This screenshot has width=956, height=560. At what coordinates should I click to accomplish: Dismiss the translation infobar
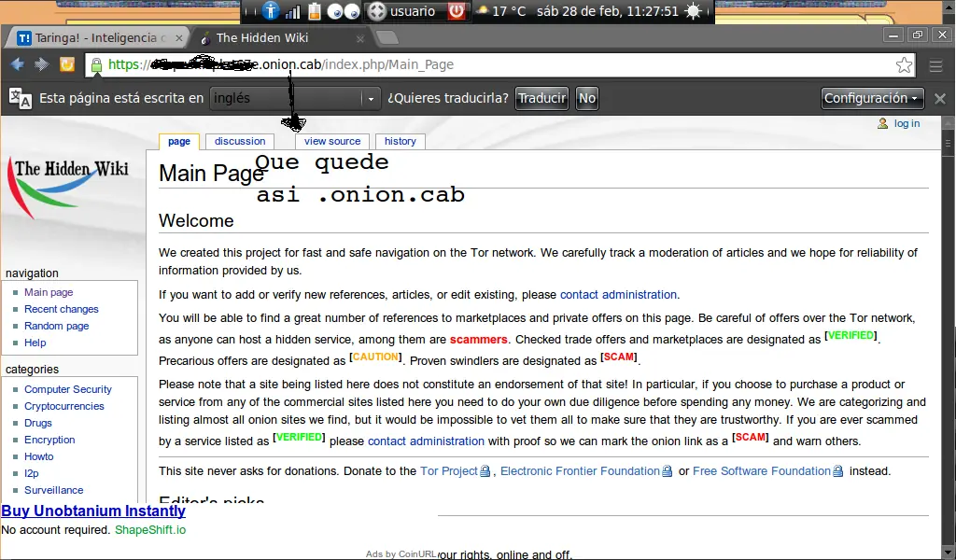[x=939, y=99]
